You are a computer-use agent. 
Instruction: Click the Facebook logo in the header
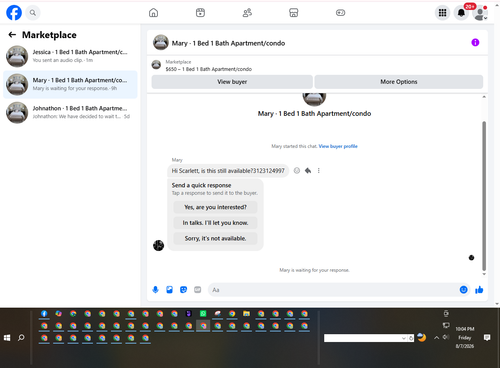(14, 13)
